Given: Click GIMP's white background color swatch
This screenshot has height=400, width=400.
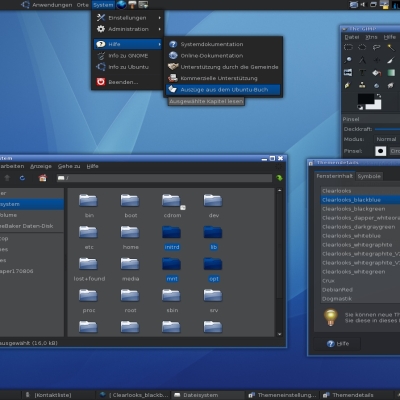Looking at the screenshot, I should pyautogui.click(x=377, y=106).
